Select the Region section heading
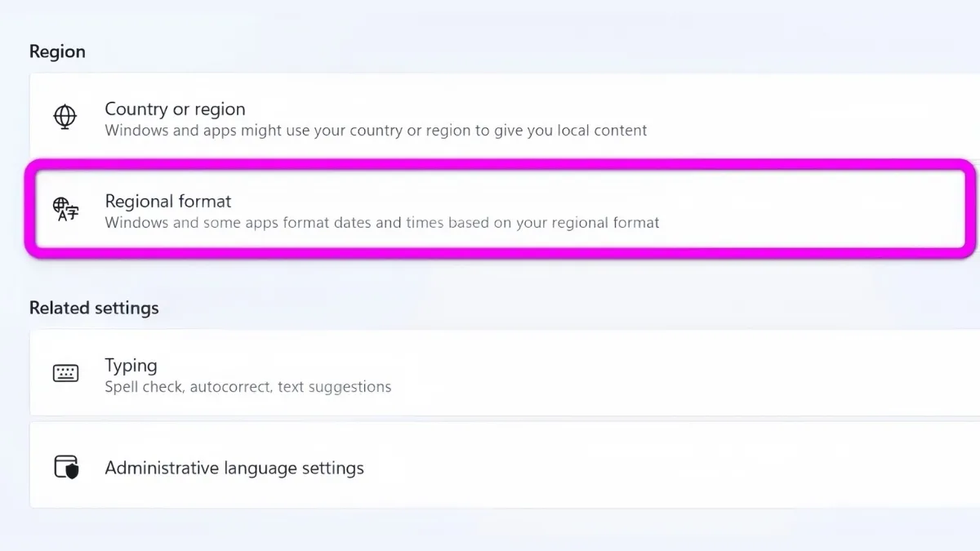 tap(57, 51)
